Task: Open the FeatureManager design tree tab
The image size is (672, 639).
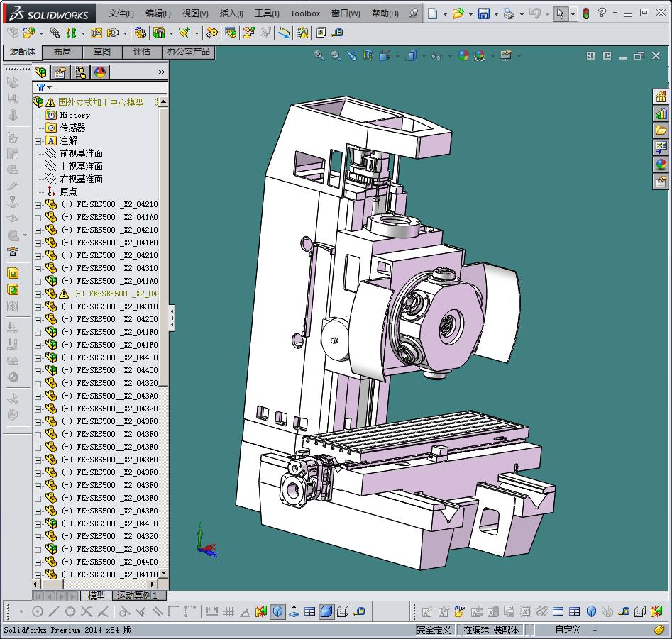Action: click(x=42, y=72)
